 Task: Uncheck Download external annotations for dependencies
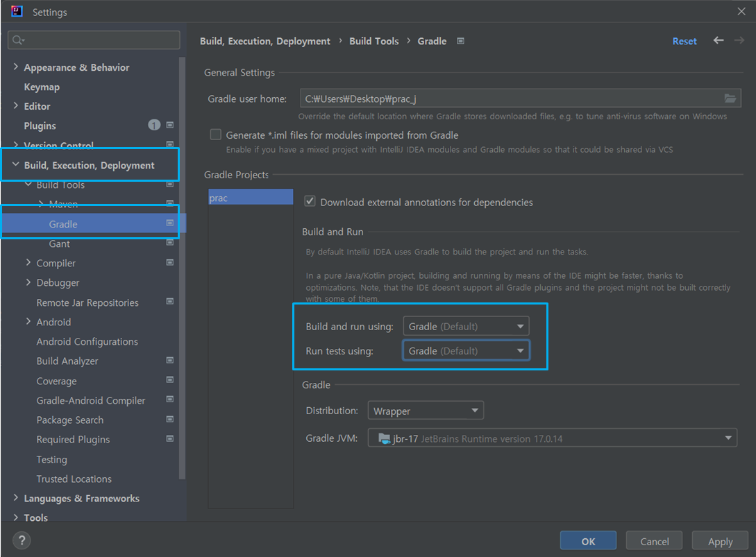310,201
